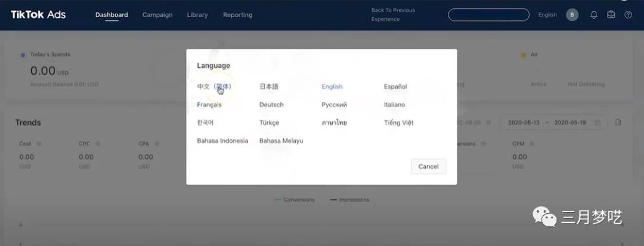Viewport: 644px width, 246px height.
Task: Click the info icon next to CPM
Action: pyautogui.click(x=532, y=144)
